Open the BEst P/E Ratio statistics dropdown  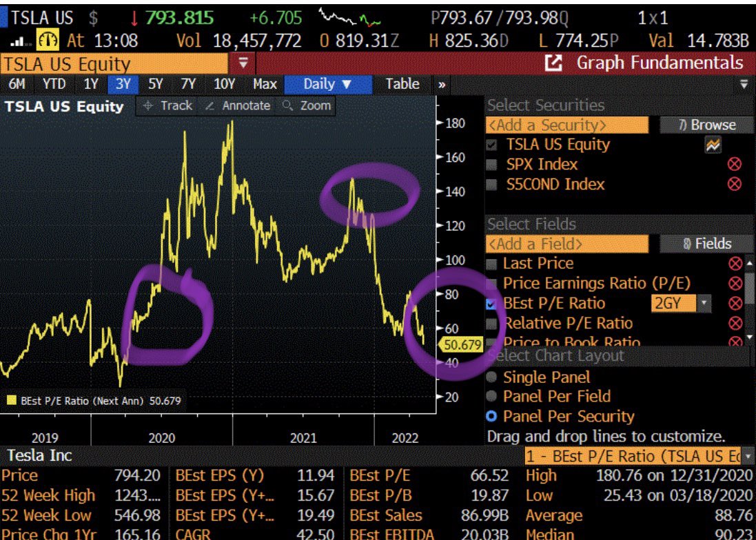point(748,456)
